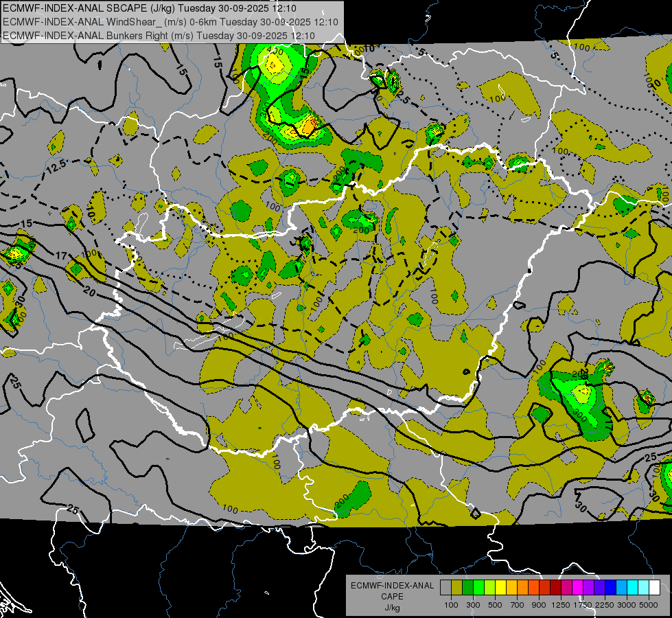The height and width of the screenshot is (618, 672).
Task: Click the 5000 label under the legend
Action: click(649, 605)
